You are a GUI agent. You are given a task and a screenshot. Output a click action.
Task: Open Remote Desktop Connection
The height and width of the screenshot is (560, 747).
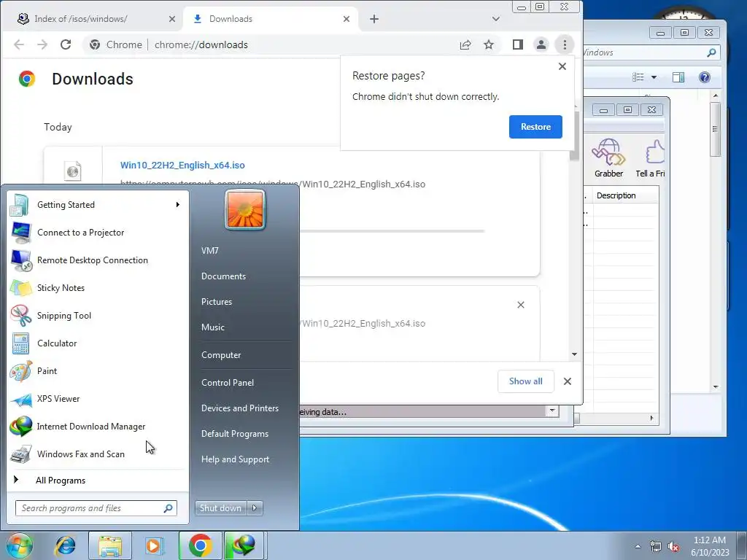tap(97, 260)
